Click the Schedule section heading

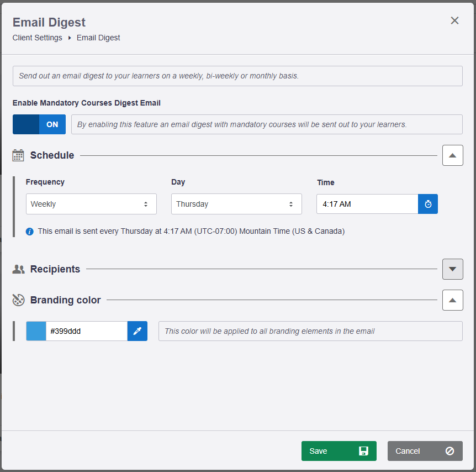tap(52, 155)
